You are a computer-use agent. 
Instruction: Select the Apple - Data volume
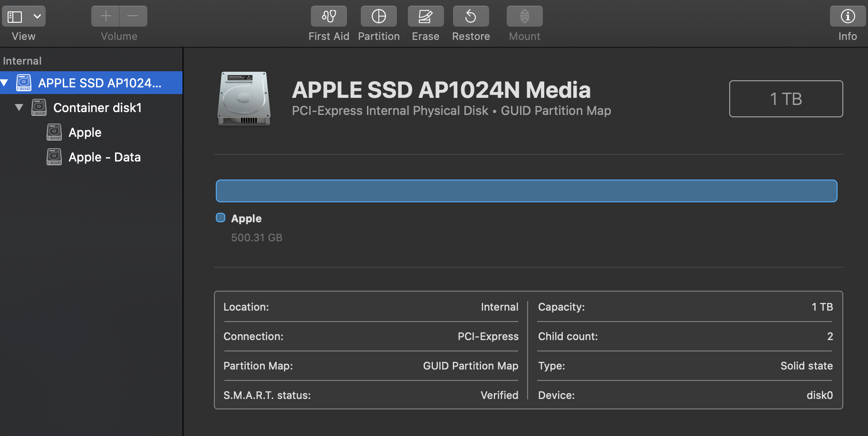point(91,157)
